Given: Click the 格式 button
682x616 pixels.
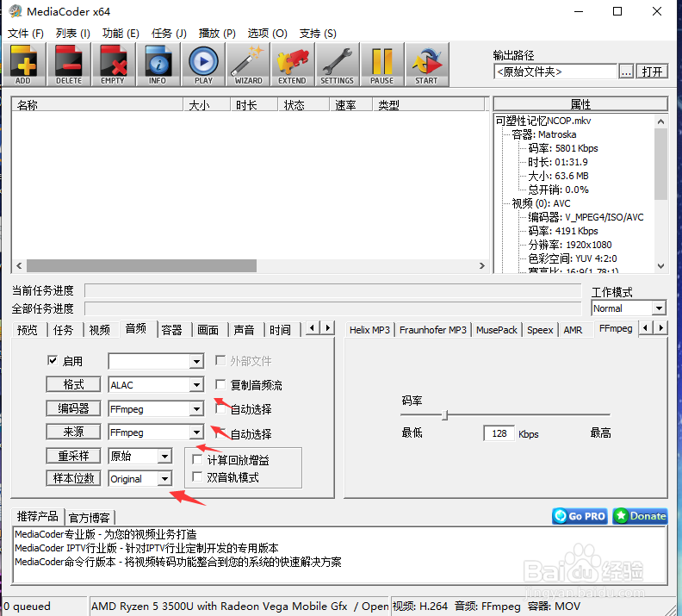Looking at the screenshot, I should [x=73, y=384].
